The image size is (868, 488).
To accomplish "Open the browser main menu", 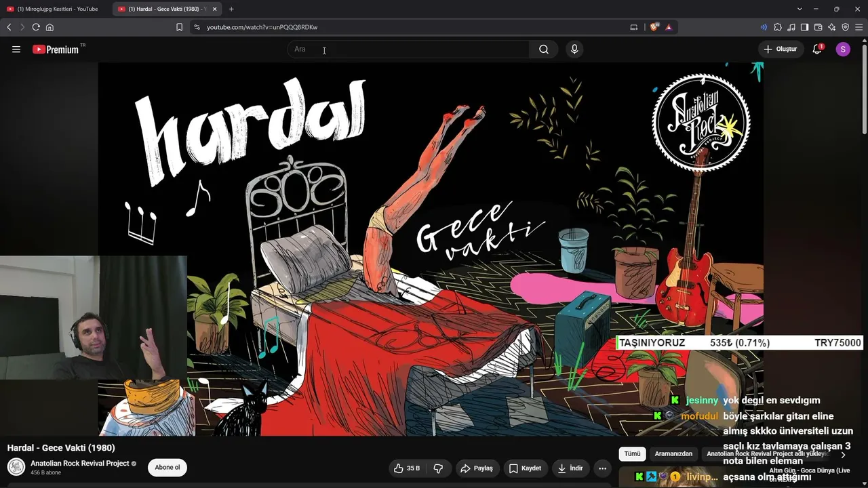I will coord(859,27).
